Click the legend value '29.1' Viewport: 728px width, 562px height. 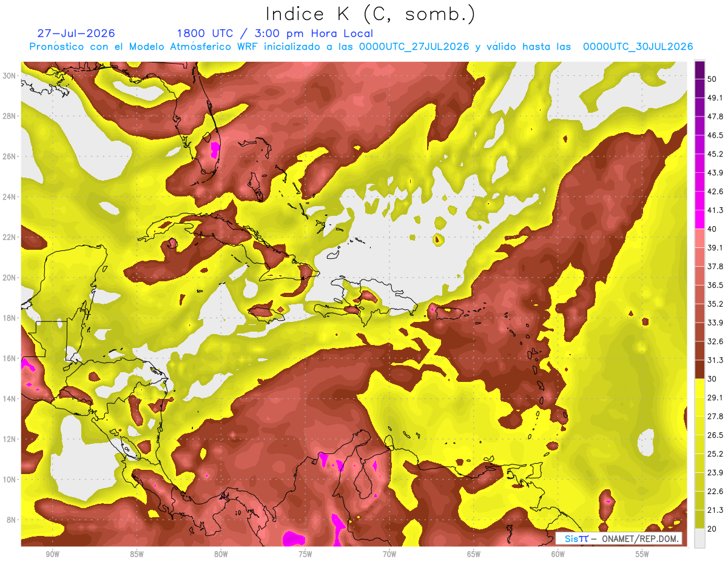(x=715, y=398)
